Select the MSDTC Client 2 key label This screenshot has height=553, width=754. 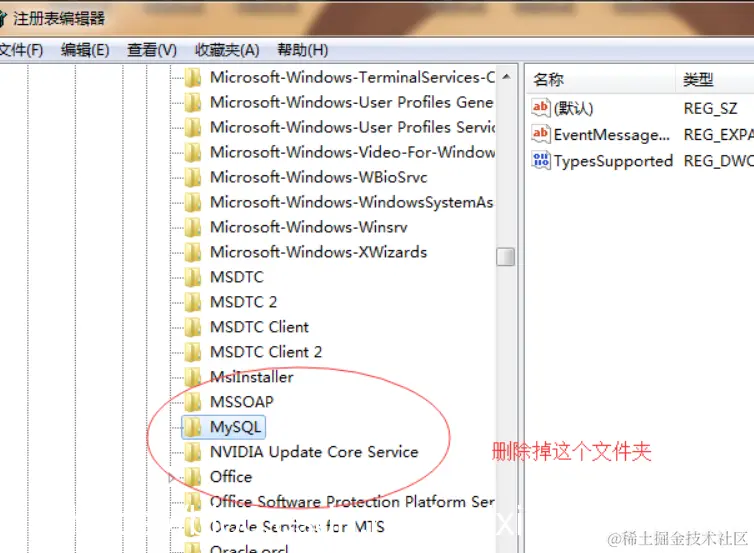tap(266, 352)
